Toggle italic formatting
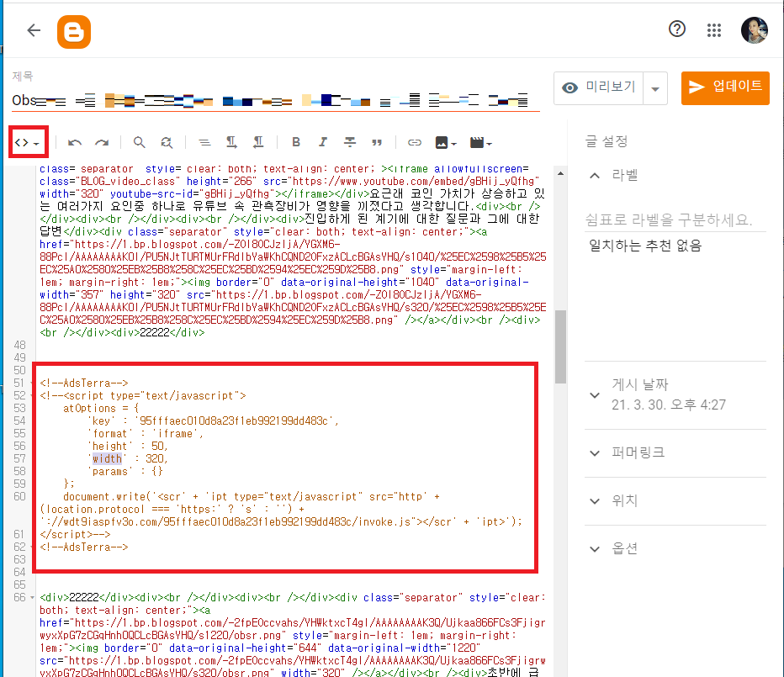The height and width of the screenshot is (677, 784). click(323, 142)
